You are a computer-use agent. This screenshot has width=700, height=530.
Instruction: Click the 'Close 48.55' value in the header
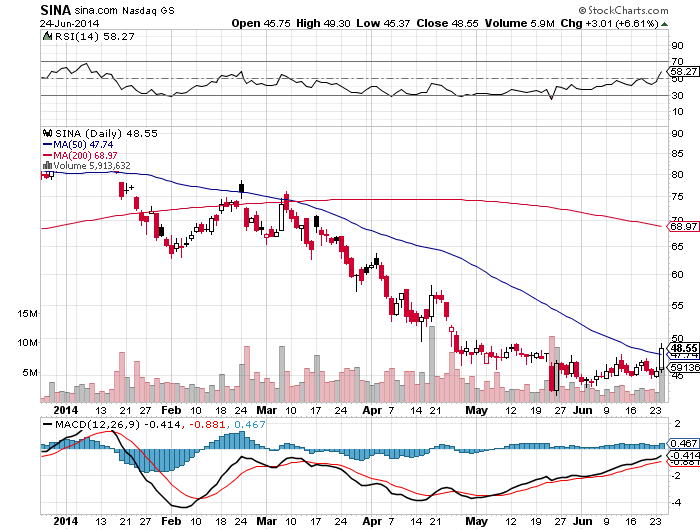click(447, 23)
